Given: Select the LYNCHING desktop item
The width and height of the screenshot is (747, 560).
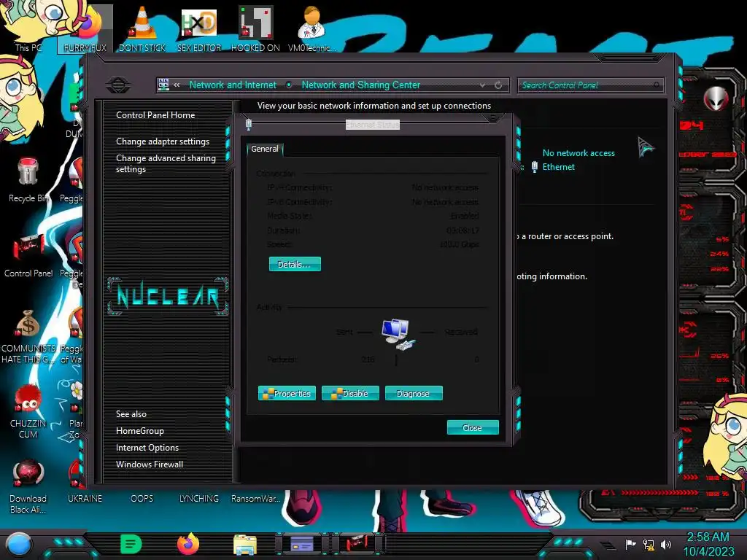Looking at the screenshot, I should (x=198, y=498).
